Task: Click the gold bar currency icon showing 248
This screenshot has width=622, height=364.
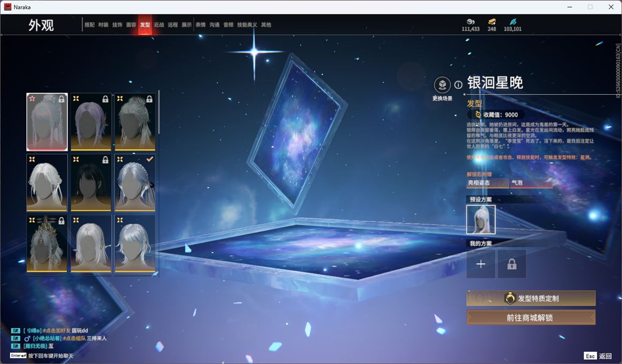Action: [x=492, y=22]
